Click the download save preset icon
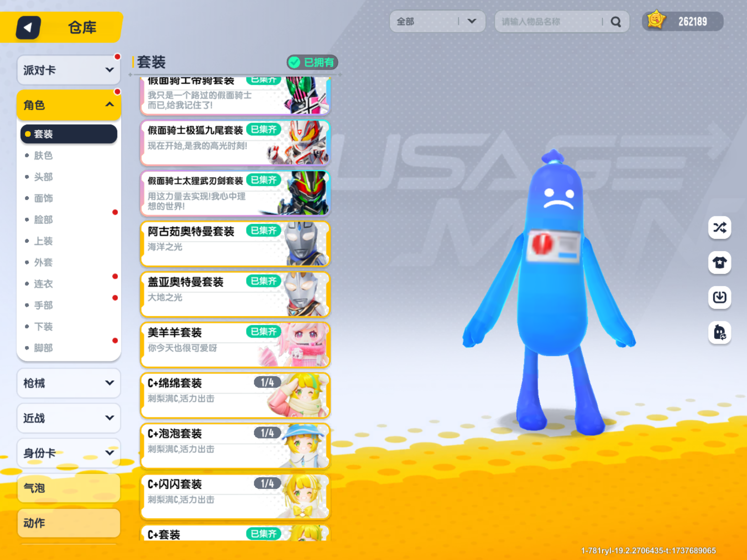 point(720,297)
